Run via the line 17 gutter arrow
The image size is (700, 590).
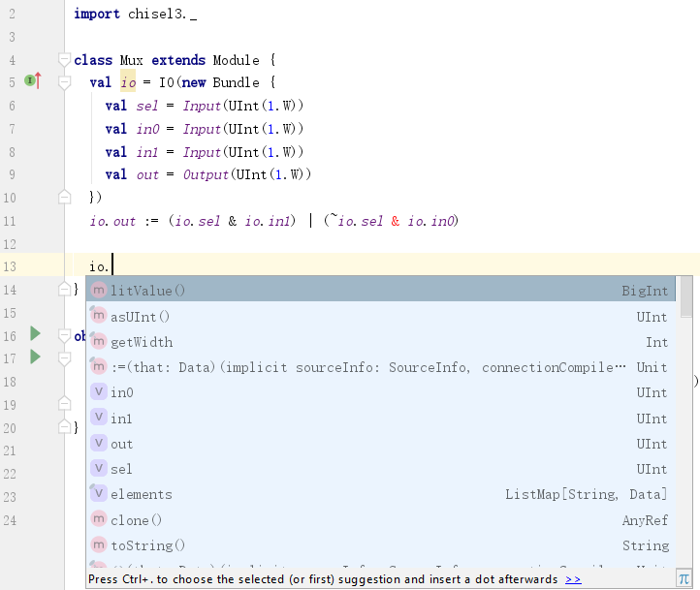(x=35, y=357)
